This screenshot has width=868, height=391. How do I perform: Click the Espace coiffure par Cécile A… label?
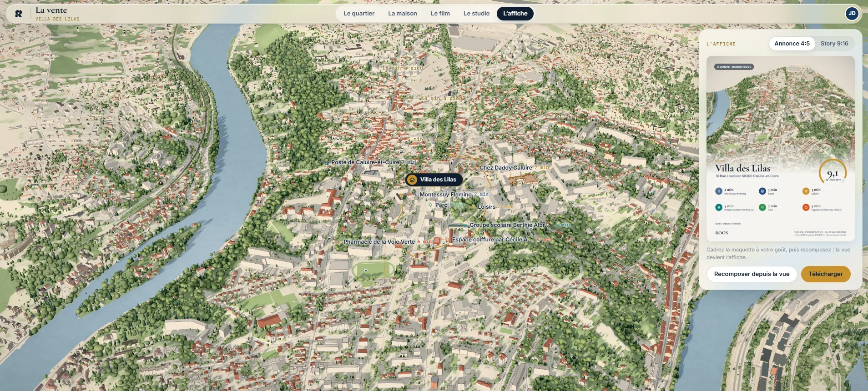click(x=492, y=240)
